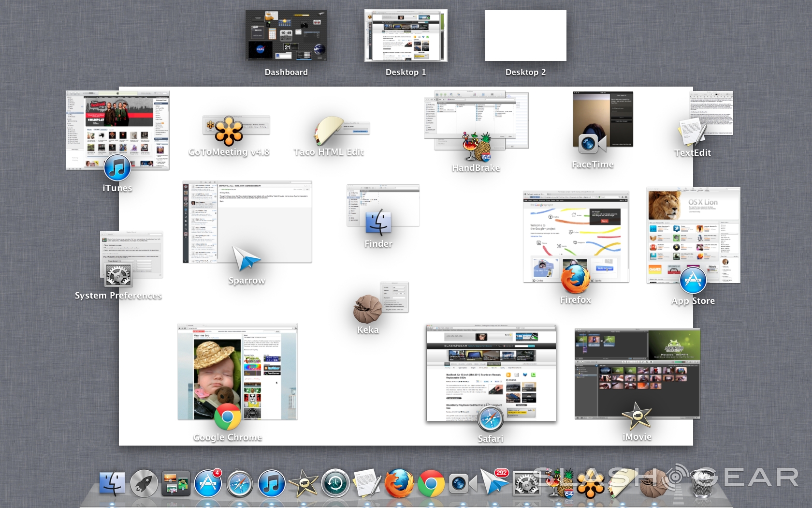812x508 pixels.
Task: Open the App Store from the Dock
Action: tap(208, 483)
